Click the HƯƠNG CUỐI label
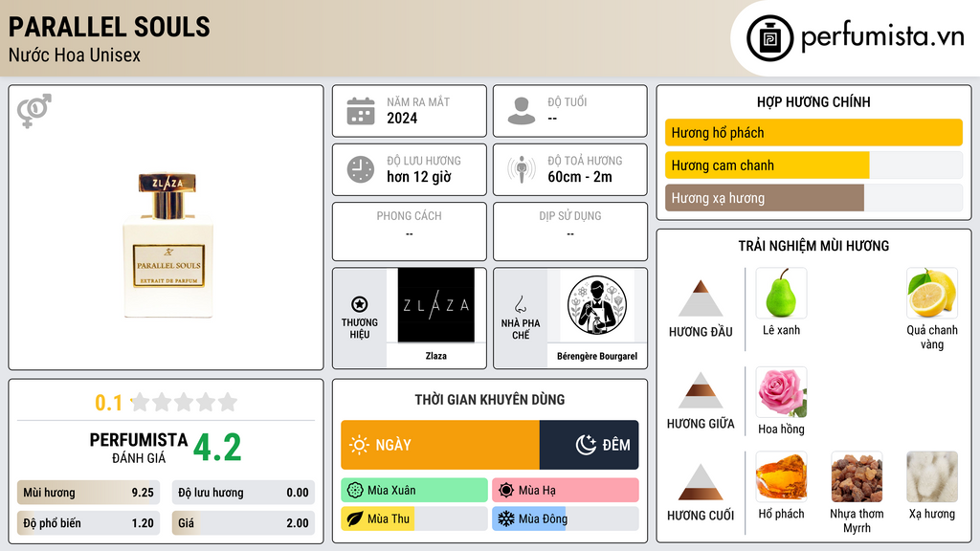Screen dimensions: 980x551 point(701,516)
